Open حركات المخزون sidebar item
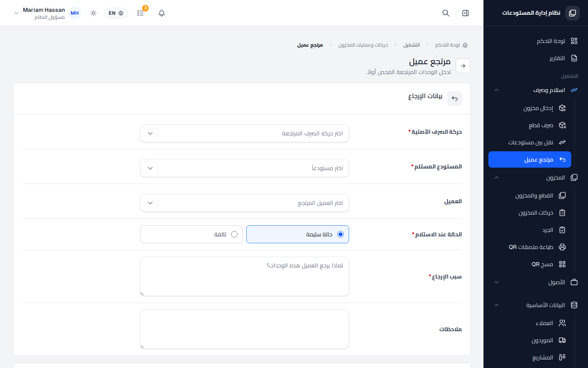Image resolution: width=588 pixels, height=368 pixels. click(x=530, y=213)
